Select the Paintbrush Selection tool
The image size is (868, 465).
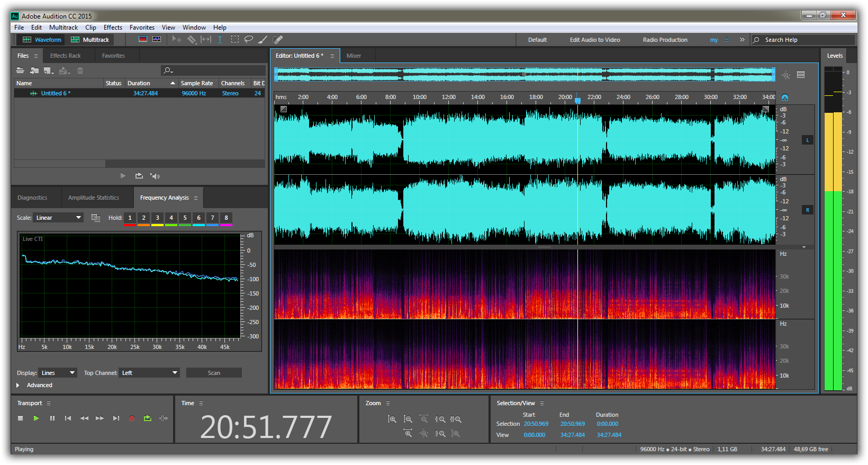(263, 39)
